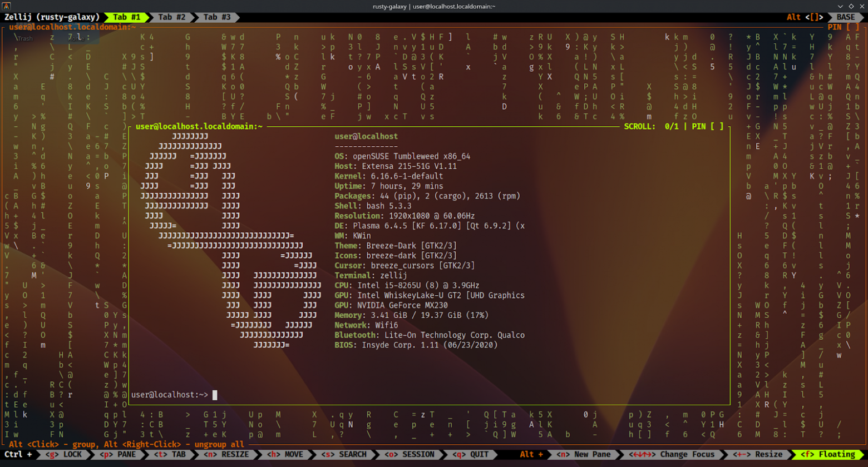Click the WM: KWin line
The width and height of the screenshot is (868, 467).
[352, 236]
